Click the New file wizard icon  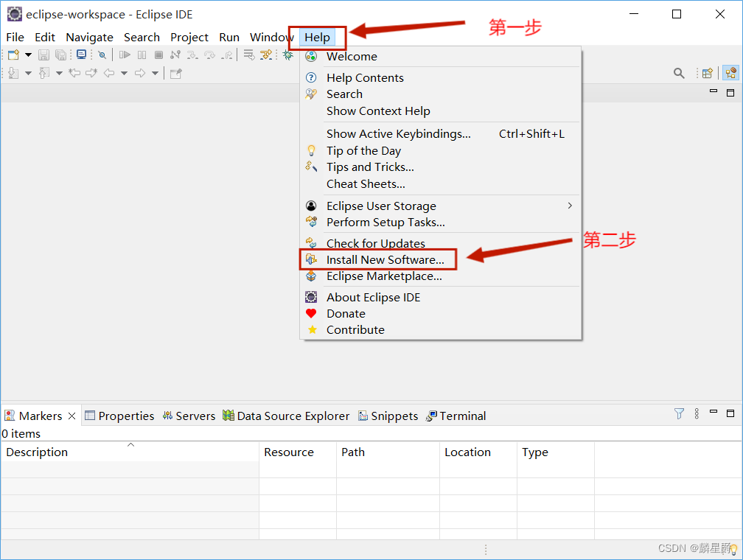tap(13, 55)
